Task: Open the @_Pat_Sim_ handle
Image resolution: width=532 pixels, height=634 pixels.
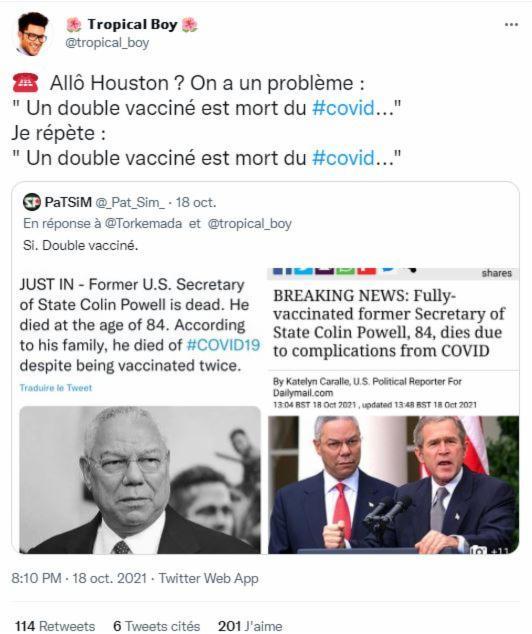Action: pos(130,202)
